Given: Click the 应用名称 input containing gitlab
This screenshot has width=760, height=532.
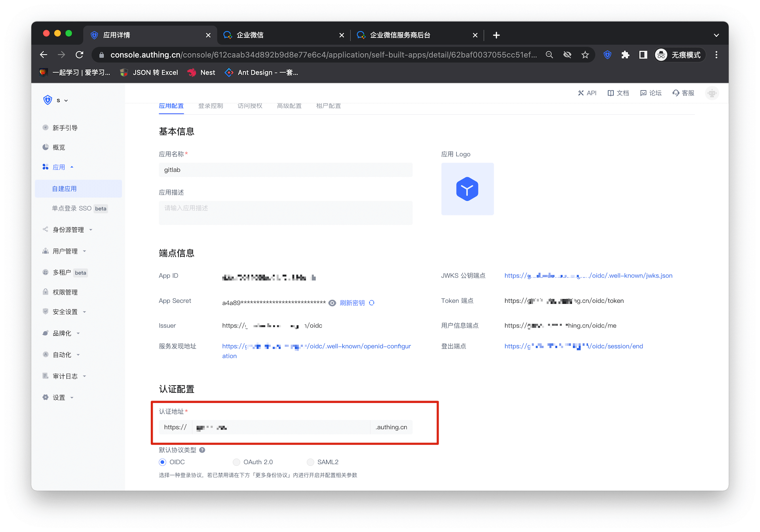Looking at the screenshot, I should (285, 170).
